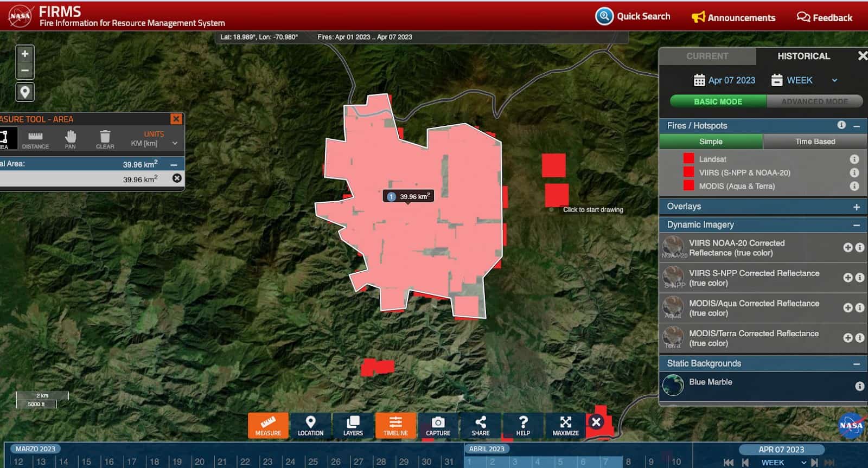Select day 29 on the timeline

[404, 461]
